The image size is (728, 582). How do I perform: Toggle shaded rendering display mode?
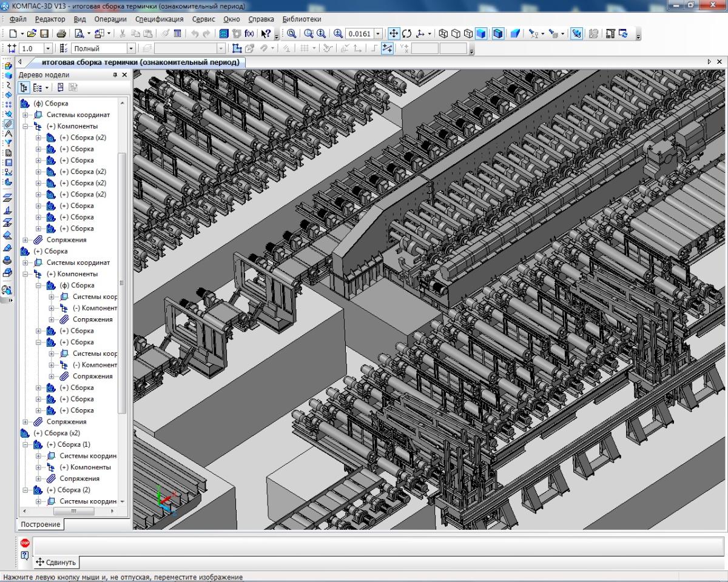click(x=481, y=34)
